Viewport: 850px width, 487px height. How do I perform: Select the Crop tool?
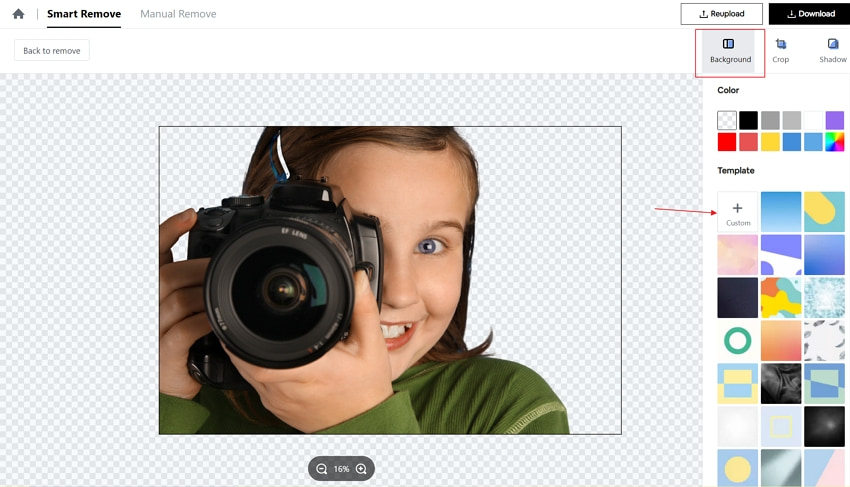click(781, 52)
